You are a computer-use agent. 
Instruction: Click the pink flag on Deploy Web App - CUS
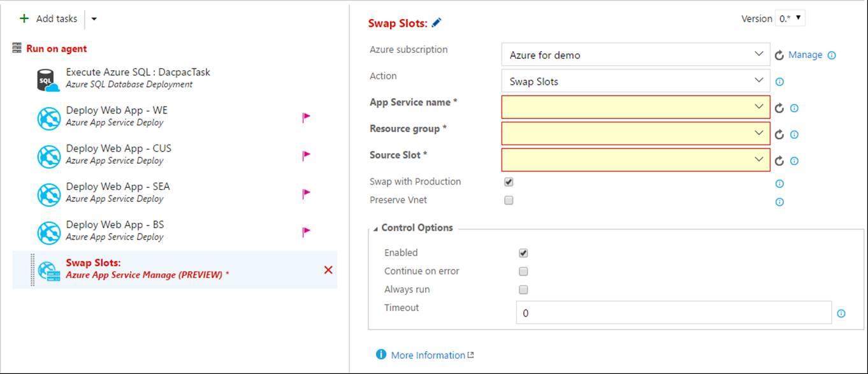click(306, 155)
